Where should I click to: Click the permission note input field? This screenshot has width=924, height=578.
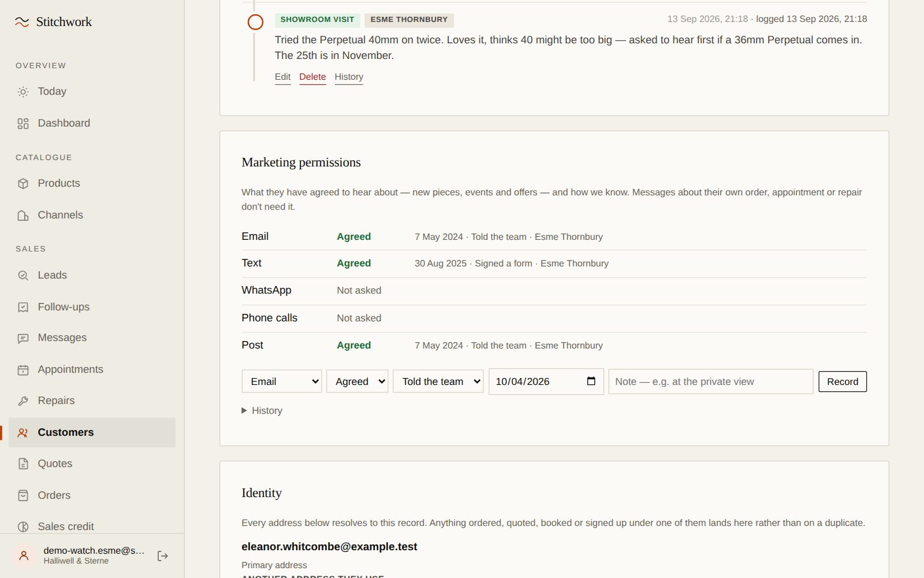click(x=711, y=381)
